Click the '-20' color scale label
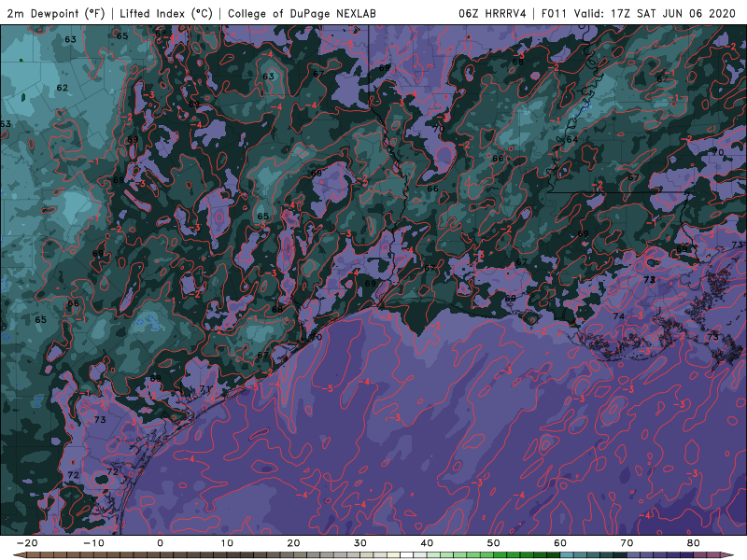Image resolution: width=747 pixels, height=560 pixels. tap(27, 543)
